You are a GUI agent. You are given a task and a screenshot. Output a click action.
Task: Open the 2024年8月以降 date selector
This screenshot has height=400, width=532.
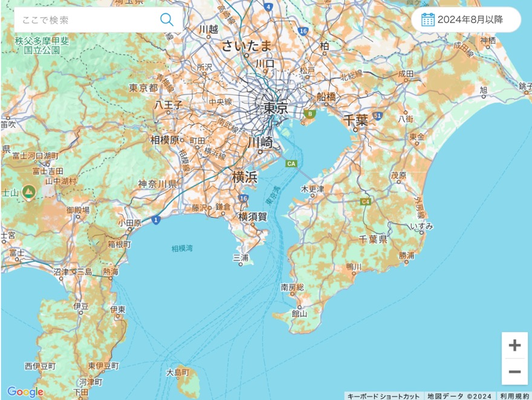[x=466, y=19]
